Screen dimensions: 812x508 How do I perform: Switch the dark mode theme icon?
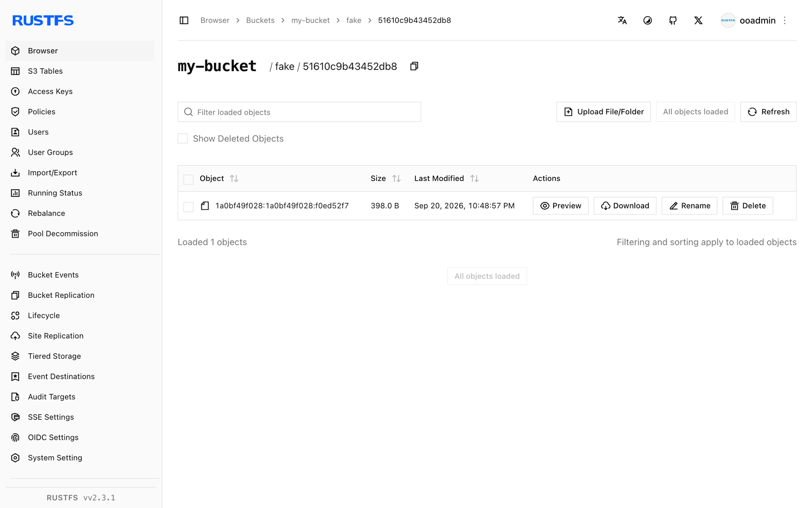648,20
